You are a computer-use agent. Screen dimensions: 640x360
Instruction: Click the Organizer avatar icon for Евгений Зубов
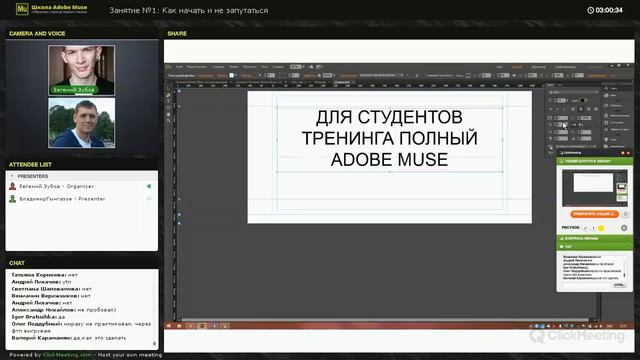(13, 186)
